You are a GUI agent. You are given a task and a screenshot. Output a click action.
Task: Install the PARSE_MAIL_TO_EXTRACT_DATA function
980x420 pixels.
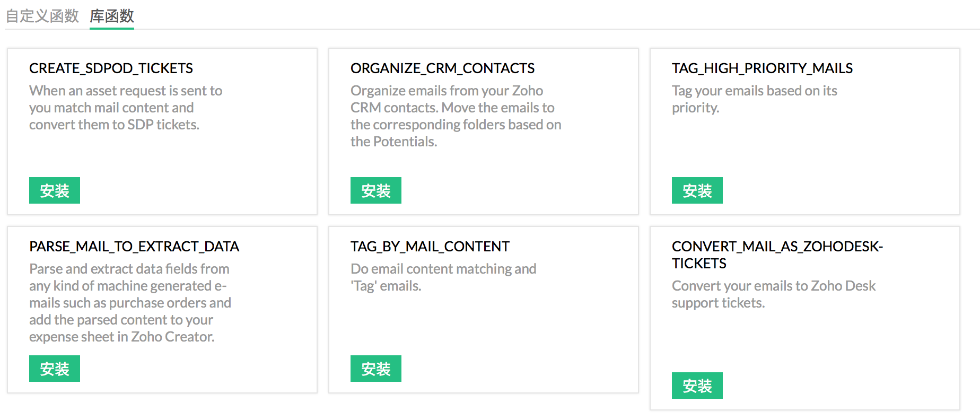click(x=55, y=369)
